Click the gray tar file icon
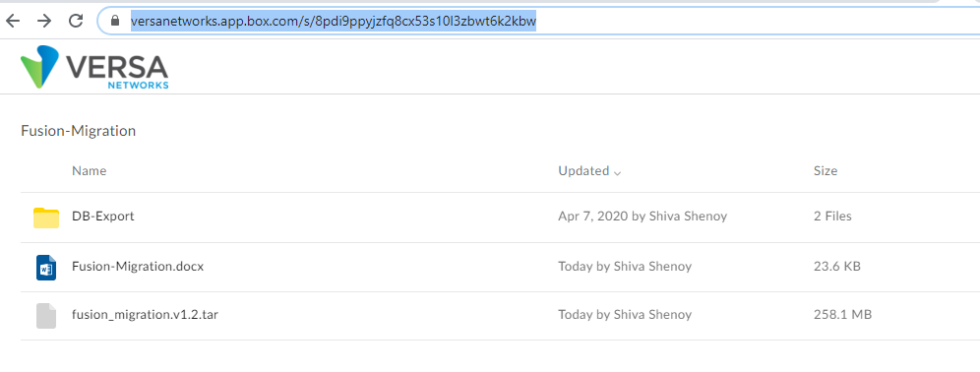The image size is (980, 372). click(46, 316)
